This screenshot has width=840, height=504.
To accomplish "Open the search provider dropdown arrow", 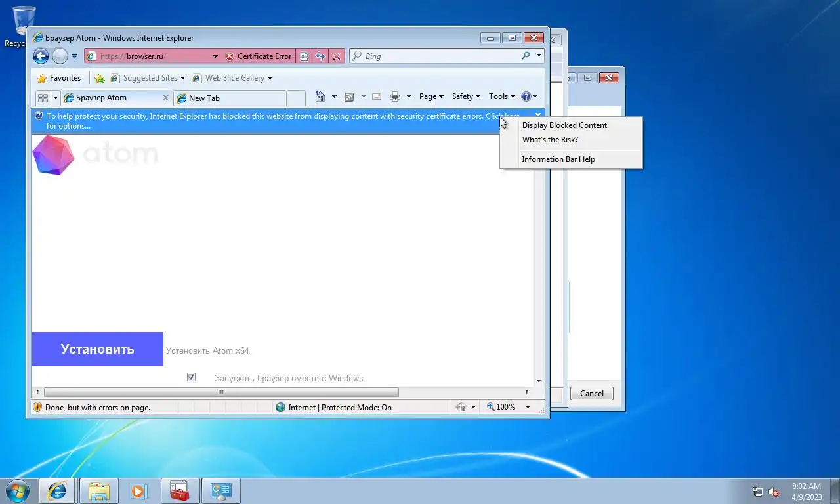I will pos(539,56).
